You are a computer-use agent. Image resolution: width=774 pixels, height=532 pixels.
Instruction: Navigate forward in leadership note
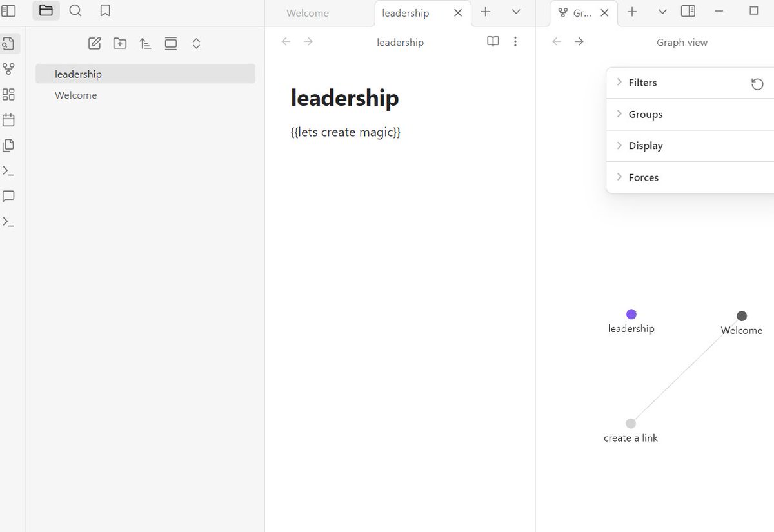pos(308,41)
